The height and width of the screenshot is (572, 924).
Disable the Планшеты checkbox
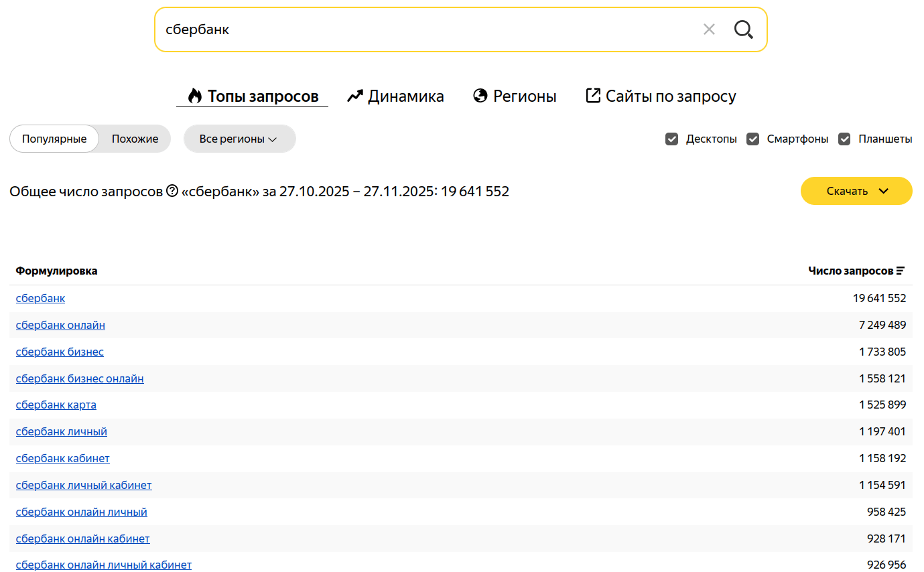click(845, 139)
